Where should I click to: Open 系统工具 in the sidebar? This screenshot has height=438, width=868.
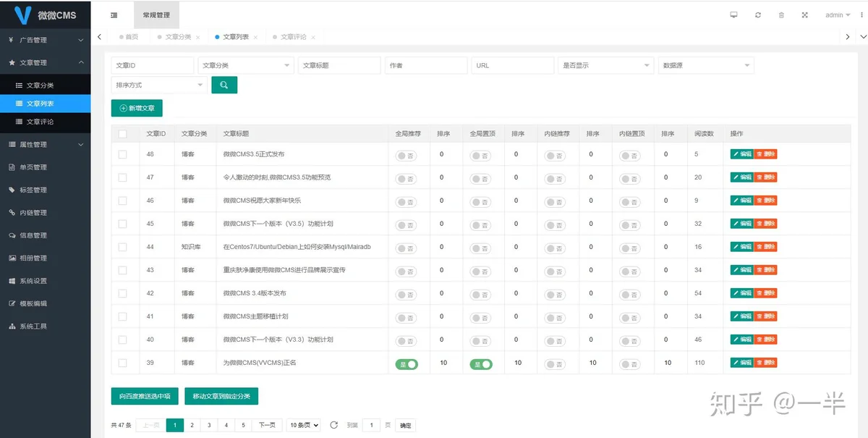pos(45,327)
